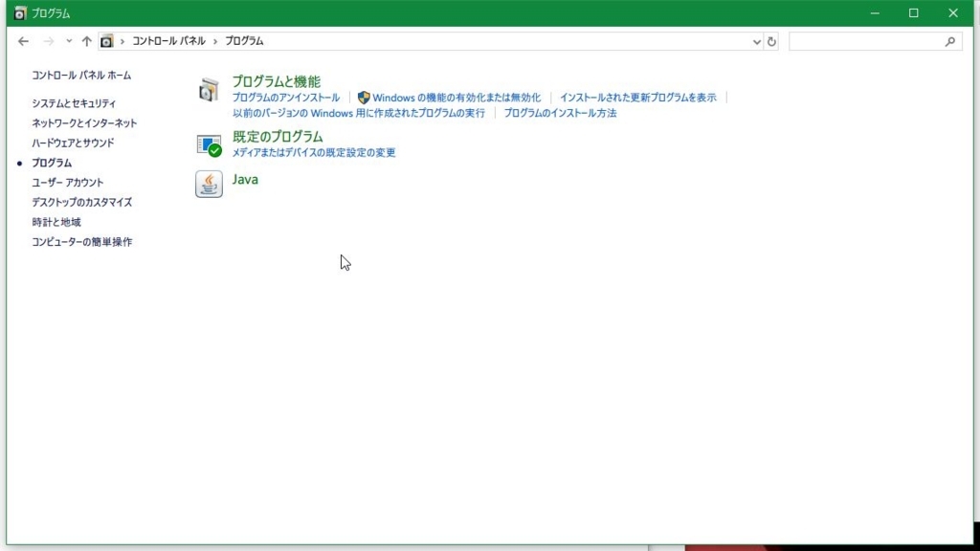Screen dimensions: 980x551
Task: Open コンピューターの簡単操作 category
Action: coord(82,242)
